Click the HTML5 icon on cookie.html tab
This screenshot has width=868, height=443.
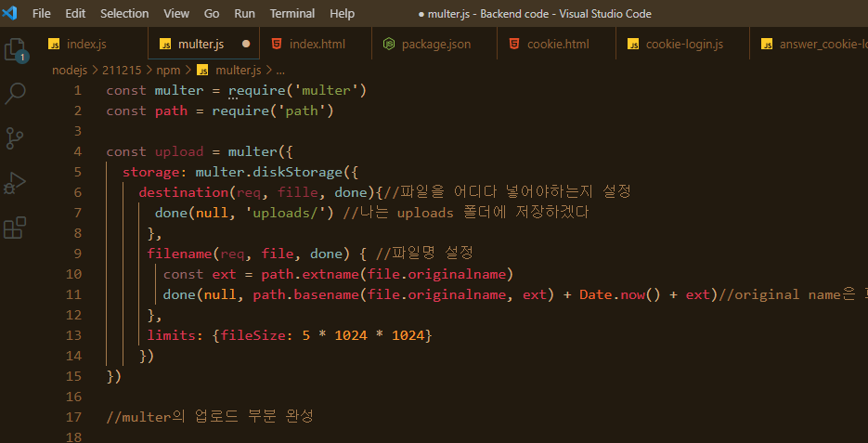point(514,44)
